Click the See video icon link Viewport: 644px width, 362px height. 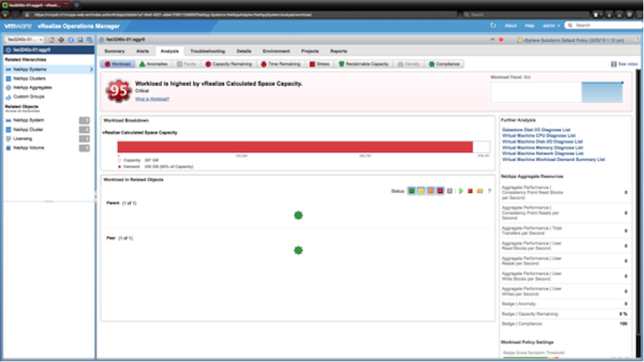[614, 64]
